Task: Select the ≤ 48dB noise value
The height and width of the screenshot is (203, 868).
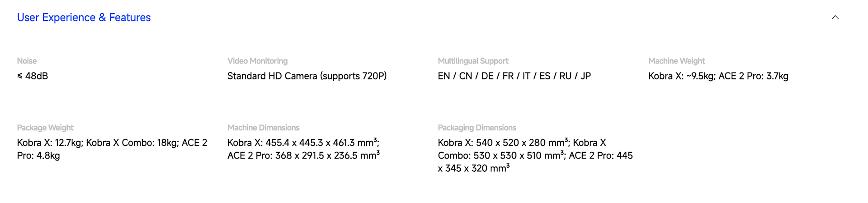Action: 33,76
